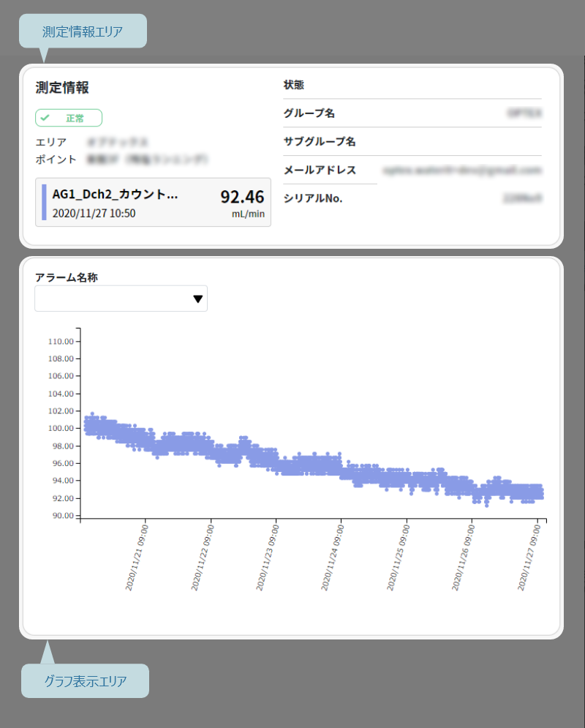Click the 92.46 measurement value
Screen dimensions: 585x728
(x=242, y=197)
